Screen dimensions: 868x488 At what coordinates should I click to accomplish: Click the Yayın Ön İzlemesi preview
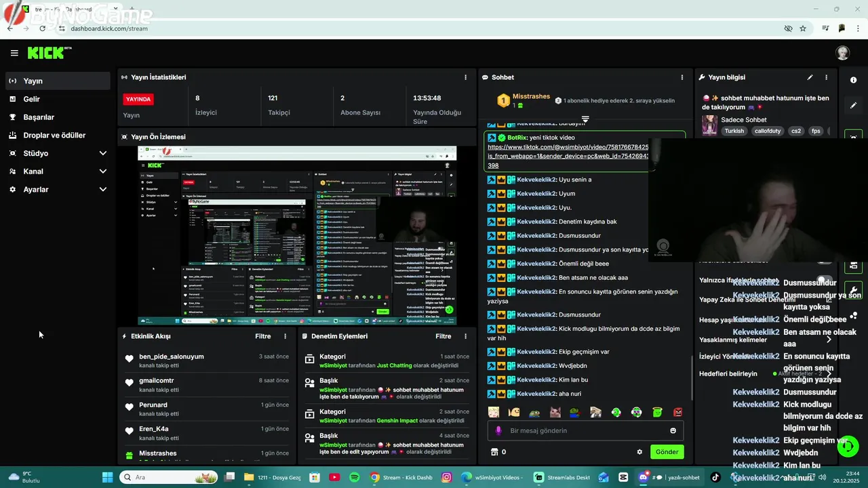[x=297, y=235]
